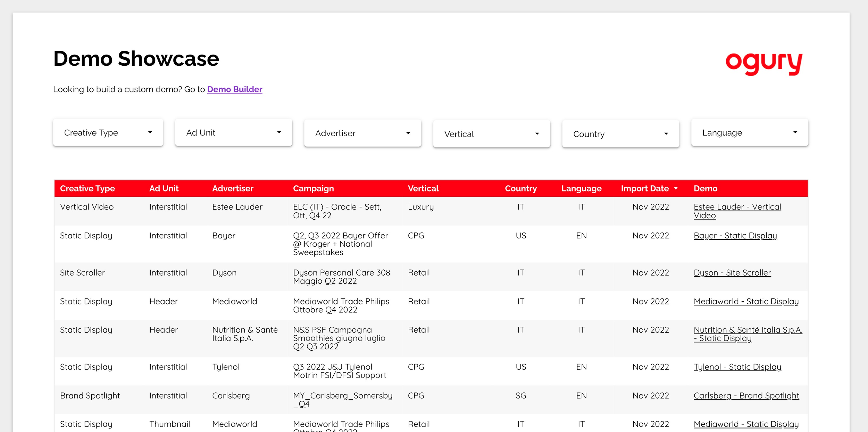Screen dimensions: 868x432
Task: Expand the Vertical filter dropdown
Action: (x=492, y=134)
